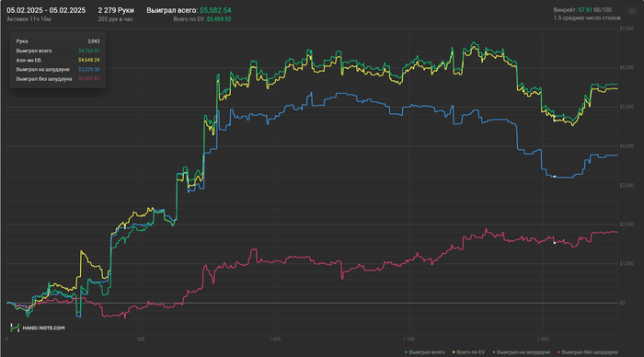Click the white marker on the blue showdown line

(x=555, y=177)
